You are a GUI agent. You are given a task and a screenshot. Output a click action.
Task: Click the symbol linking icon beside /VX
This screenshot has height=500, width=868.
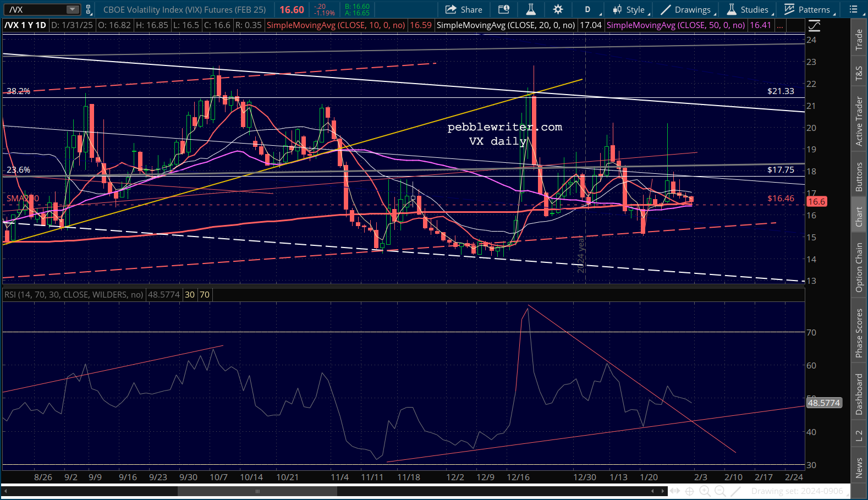point(89,9)
